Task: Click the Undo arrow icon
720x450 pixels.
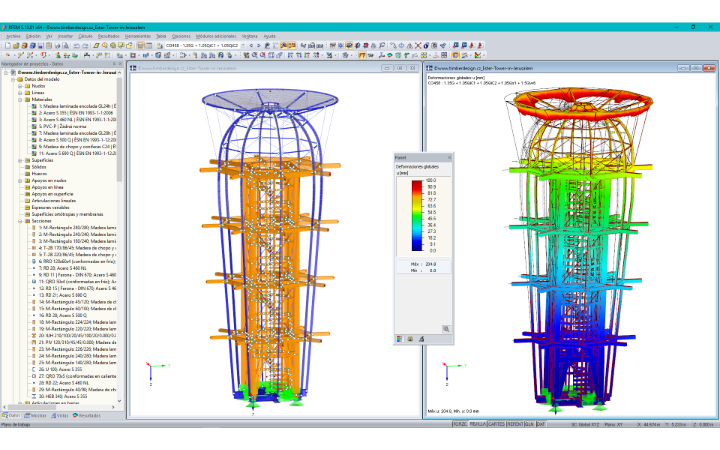Action: (76, 45)
